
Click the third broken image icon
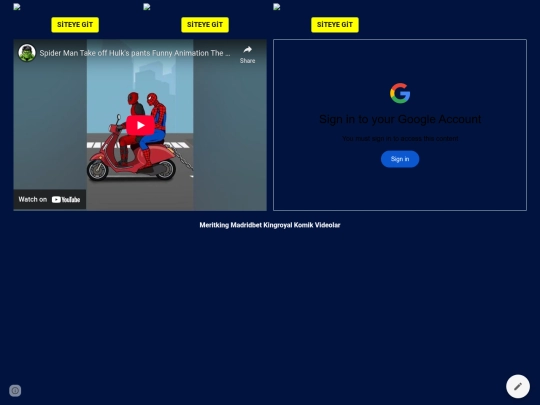(277, 7)
